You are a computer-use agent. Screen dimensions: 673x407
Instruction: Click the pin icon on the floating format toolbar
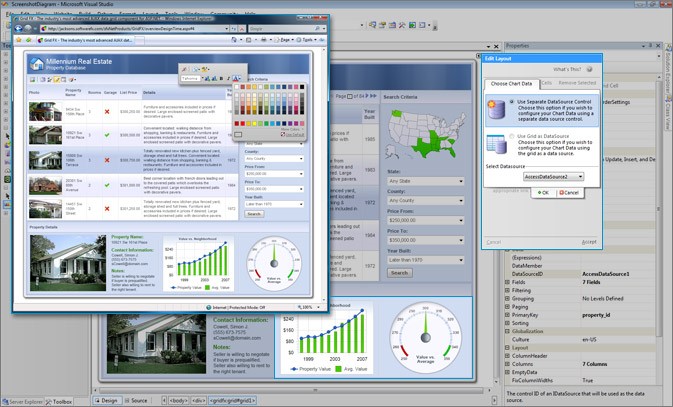click(x=184, y=70)
